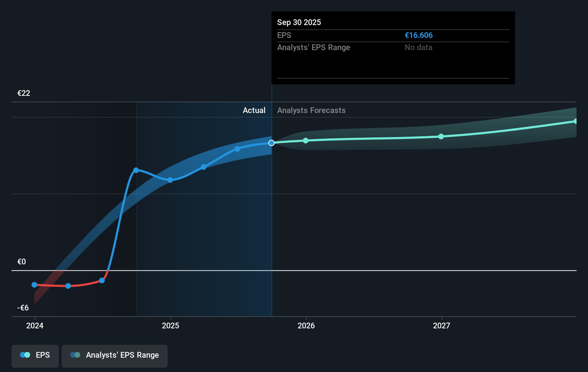Click the 'Analysts Forecasts' label
Image resolution: width=588 pixels, height=372 pixels.
point(311,110)
